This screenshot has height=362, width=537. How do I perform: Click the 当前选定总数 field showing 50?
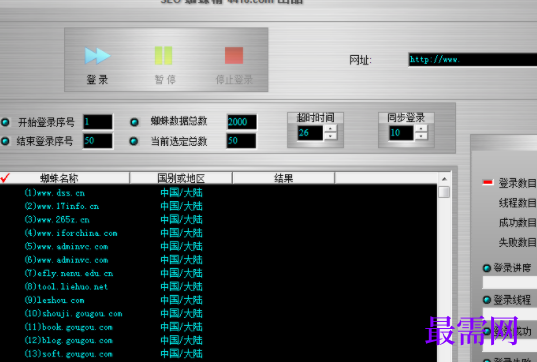(x=241, y=141)
